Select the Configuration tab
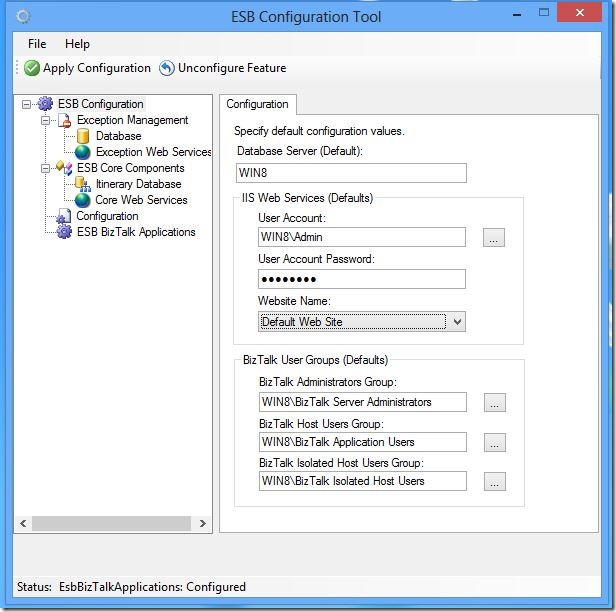Screen dimensions: 616x612 point(257,104)
